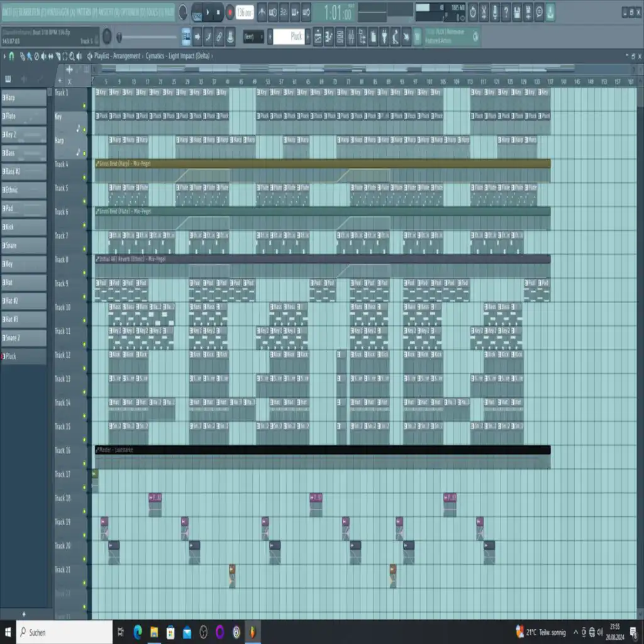This screenshot has width=644, height=644.
Task: Click the floppy disk save icon
Action: point(517,13)
